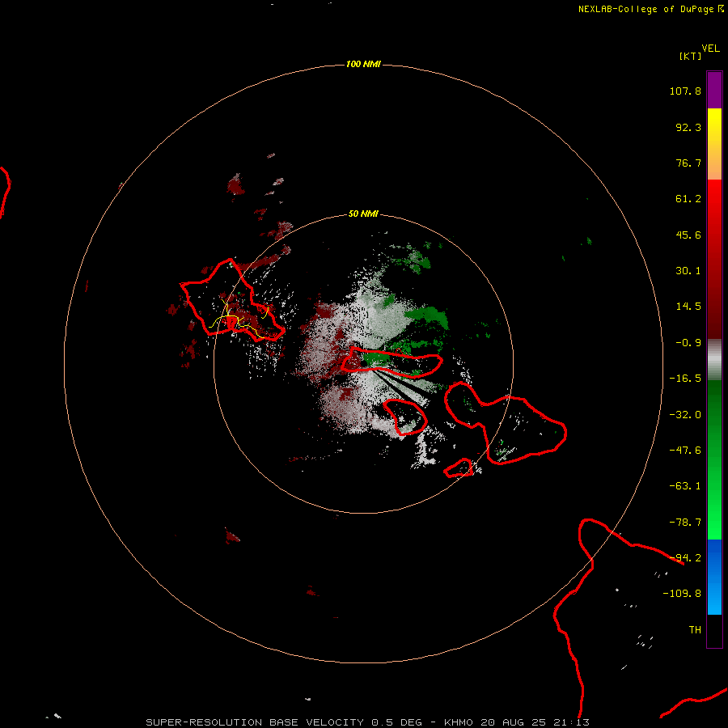Click the -47.6 legend value
This screenshot has width=728, height=728.
(x=685, y=451)
